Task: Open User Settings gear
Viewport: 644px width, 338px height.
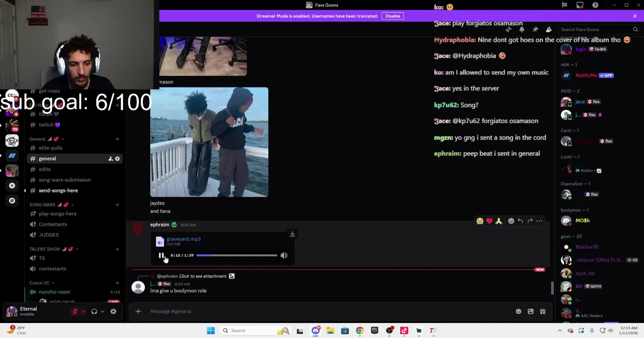Action: click(113, 312)
